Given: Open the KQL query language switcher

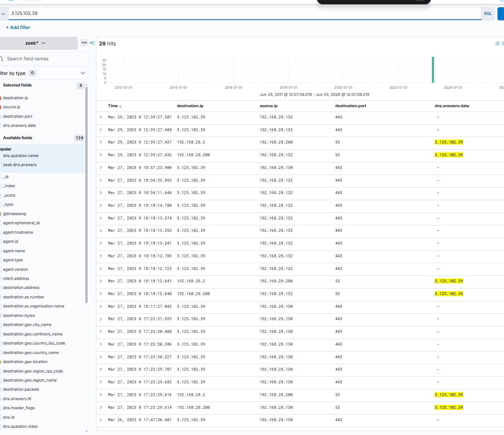Looking at the screenshot, I should click(x=488, y=13).
